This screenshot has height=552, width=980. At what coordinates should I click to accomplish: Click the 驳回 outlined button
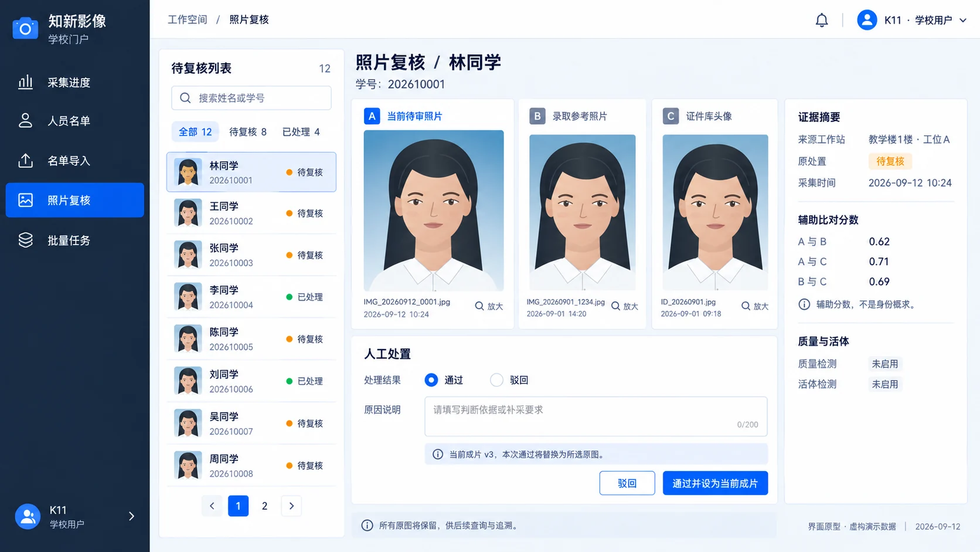point(627,483)
